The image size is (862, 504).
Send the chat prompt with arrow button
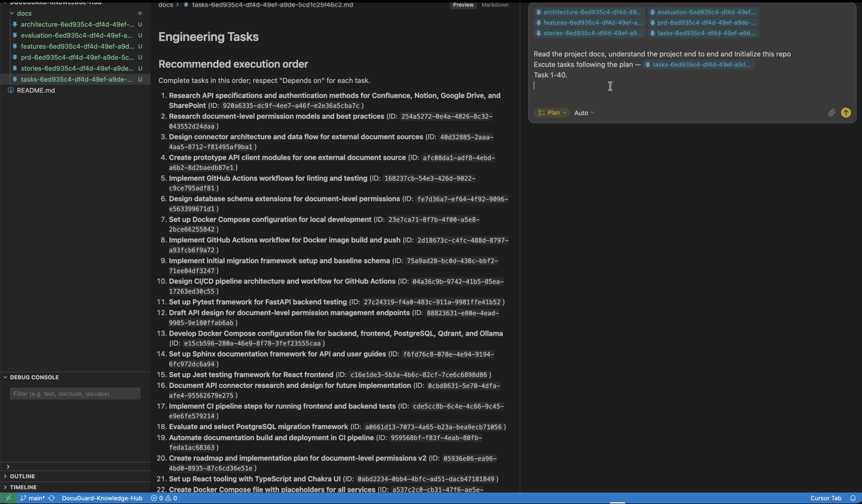[x=846, y=113]
